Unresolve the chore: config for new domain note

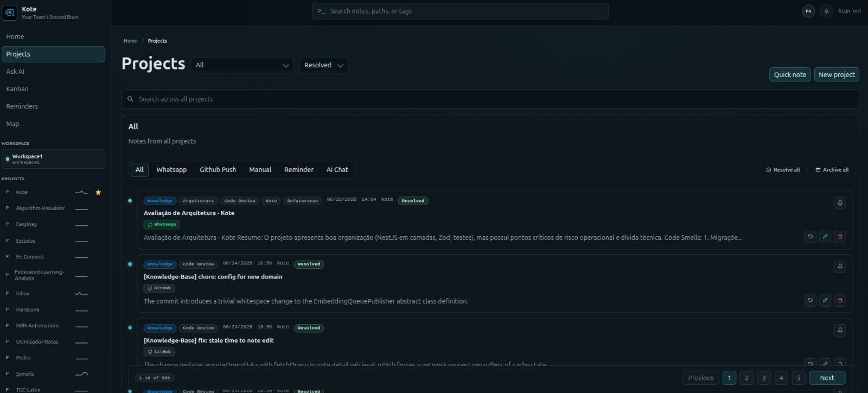(x=810, y=300)
